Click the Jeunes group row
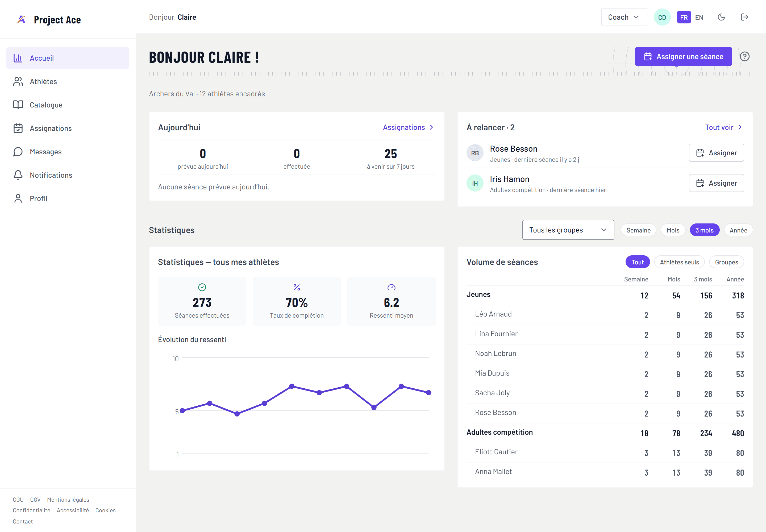This screenshot has width=766, height=532. [x=605, y=295]
